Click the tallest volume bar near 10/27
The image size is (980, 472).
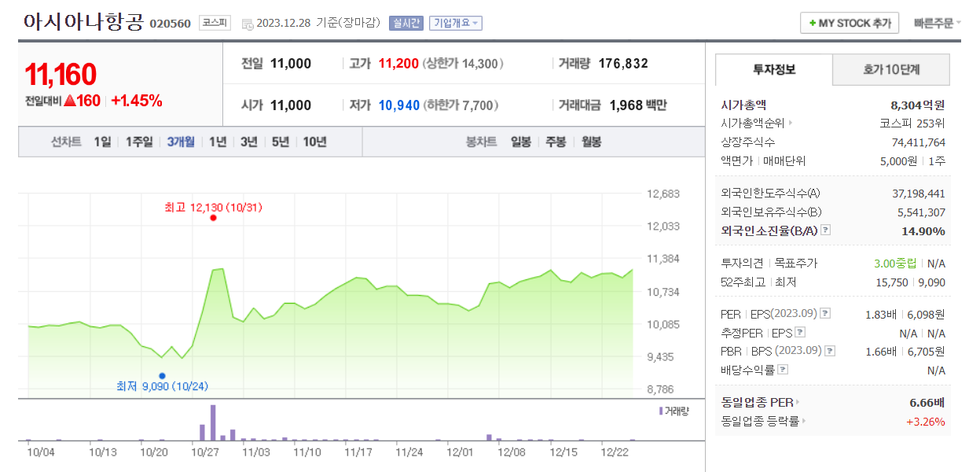pyautogui.click(x=213, y=422)
